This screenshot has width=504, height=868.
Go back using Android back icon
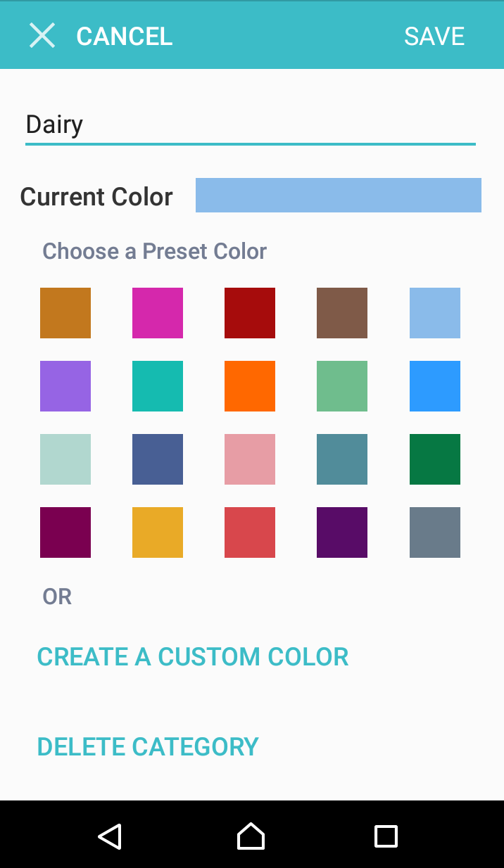tap(110, 836)
